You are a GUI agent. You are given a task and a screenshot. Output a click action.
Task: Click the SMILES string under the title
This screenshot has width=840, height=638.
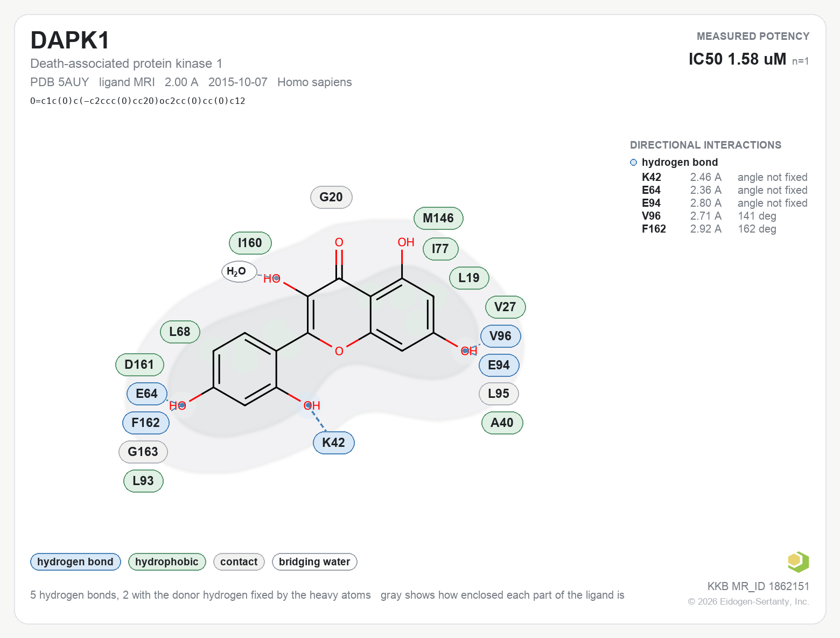click(138, 101)
